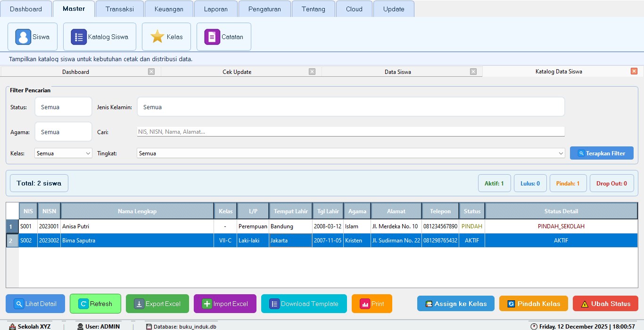Open the Siswa icon in Master ribbon
The image size is (644, 330).
[23, 37]
